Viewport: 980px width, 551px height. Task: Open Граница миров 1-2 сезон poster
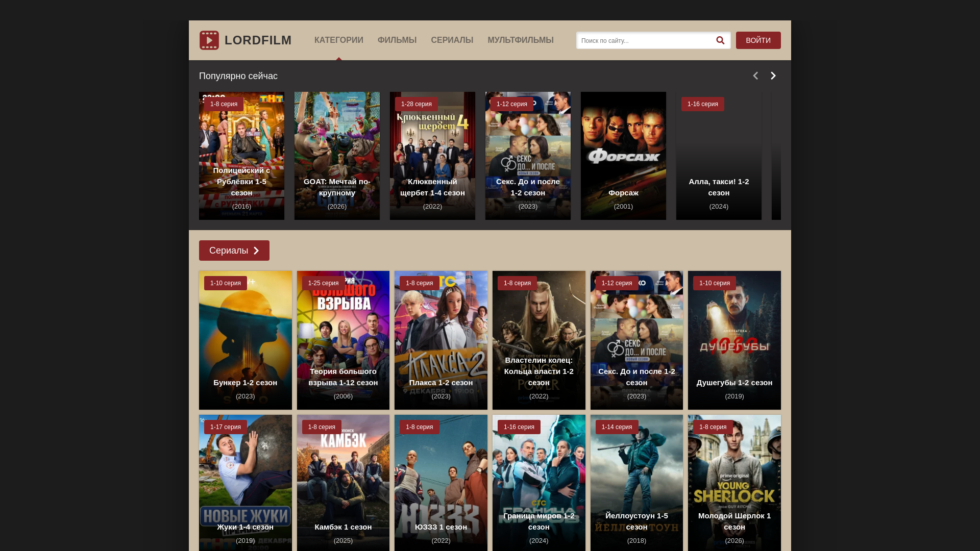click(x=539, y=483)
